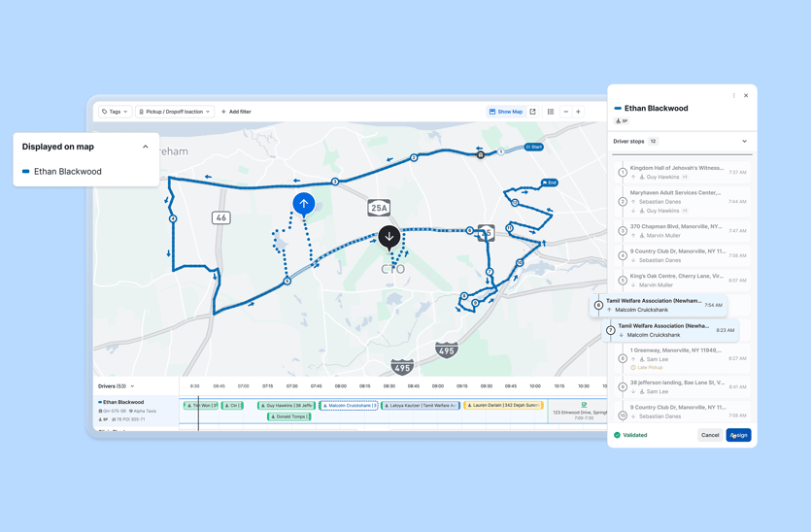Click the Add filter button
The width and height of the screenshot is (811, 532).
tap(236, 112)
